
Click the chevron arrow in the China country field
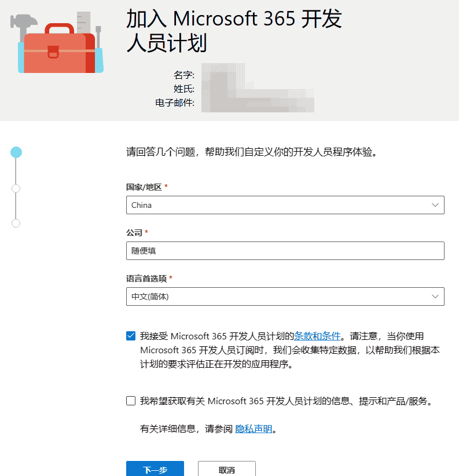pyautogui.click(x=435, y=205)
